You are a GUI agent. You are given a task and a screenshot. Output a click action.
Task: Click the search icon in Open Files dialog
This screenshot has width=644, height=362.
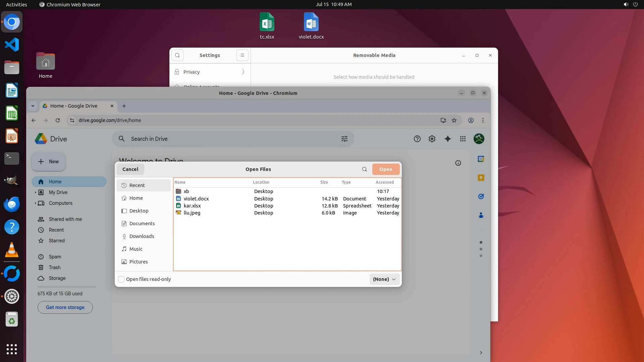[364, 169]
